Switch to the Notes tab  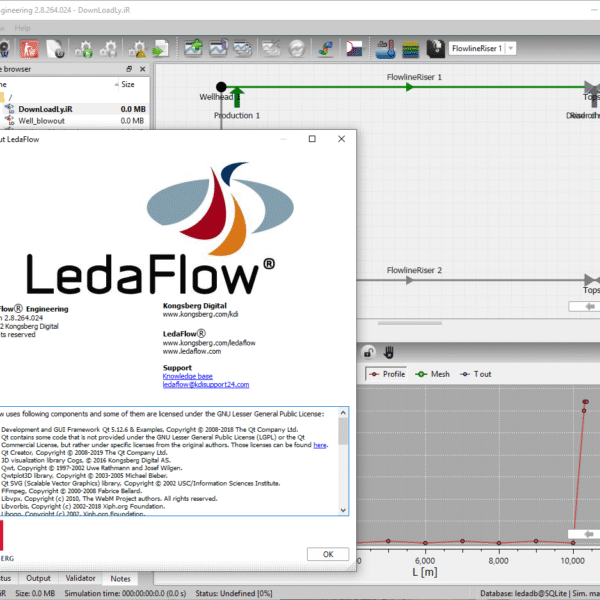pyautogui.click(x=120, y=579)
